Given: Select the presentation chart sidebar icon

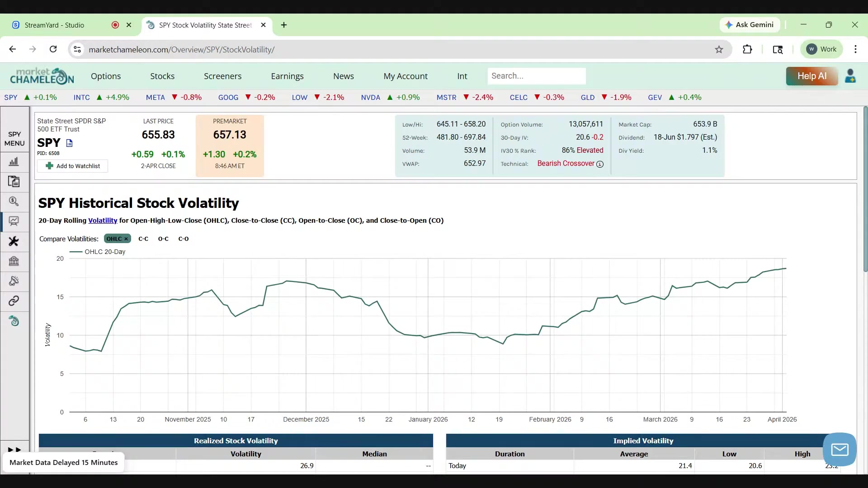Looking at the screenshot, I should [x=14, y=221].
